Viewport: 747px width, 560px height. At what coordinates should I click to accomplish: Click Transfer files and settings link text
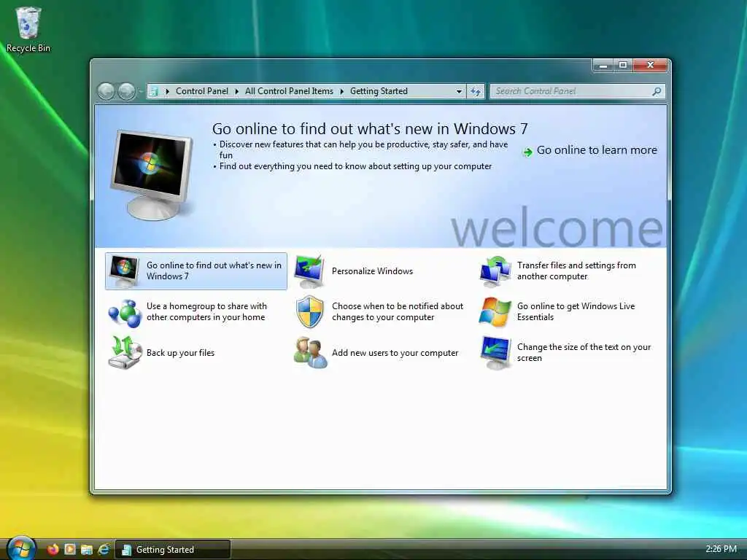click(576, 271)
